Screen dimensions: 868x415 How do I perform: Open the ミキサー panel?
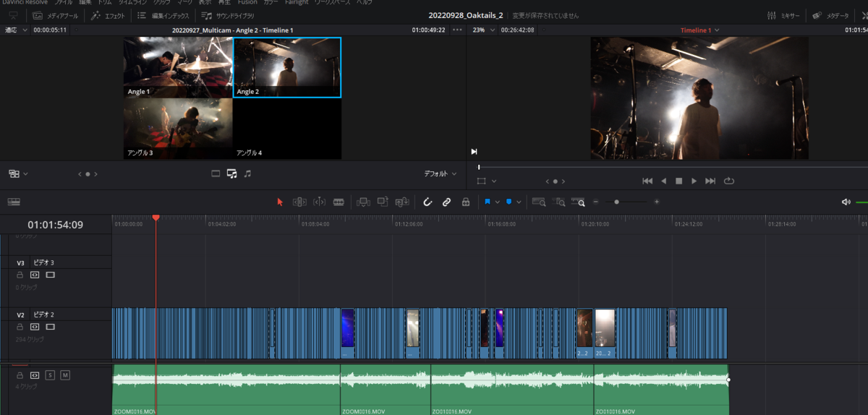point(785,15)
